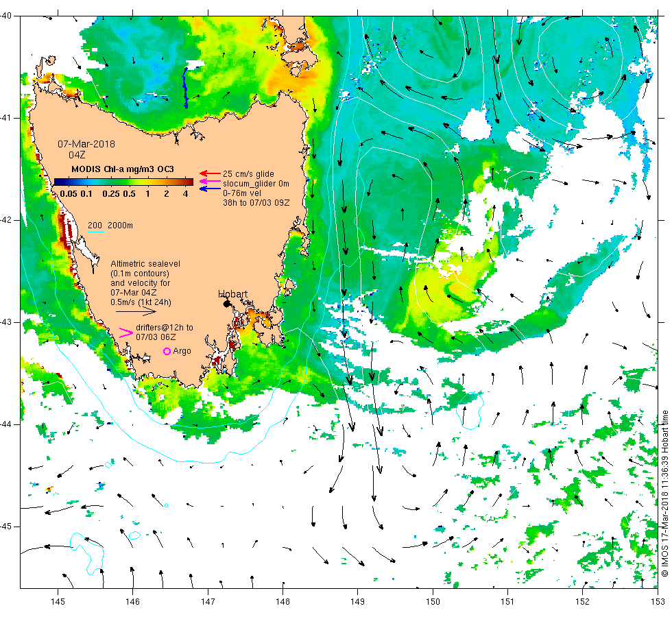Viewport: 672px width, 617px height.
Task: Click the magenta drifters arrowhead symbol
Action: (126, 332)
